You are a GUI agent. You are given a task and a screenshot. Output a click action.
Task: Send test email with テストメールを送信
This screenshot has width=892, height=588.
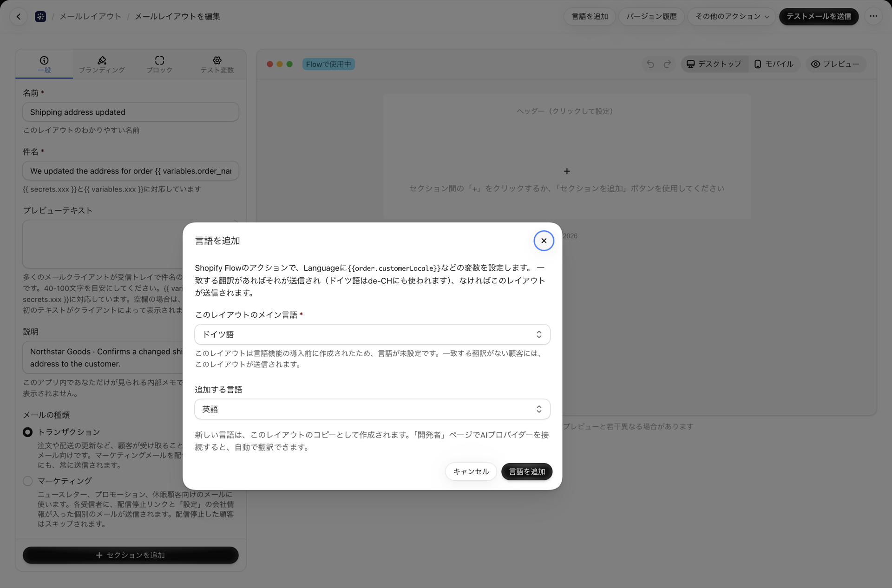pos(819,16)
